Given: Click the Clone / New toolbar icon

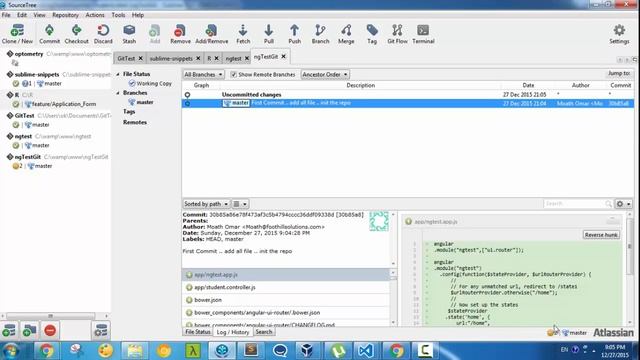Looking at the screenshot, I should (17, 34).
